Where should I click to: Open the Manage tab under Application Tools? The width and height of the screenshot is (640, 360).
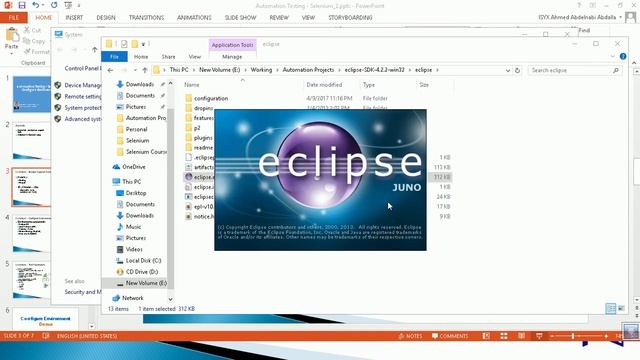coord(232,57)
